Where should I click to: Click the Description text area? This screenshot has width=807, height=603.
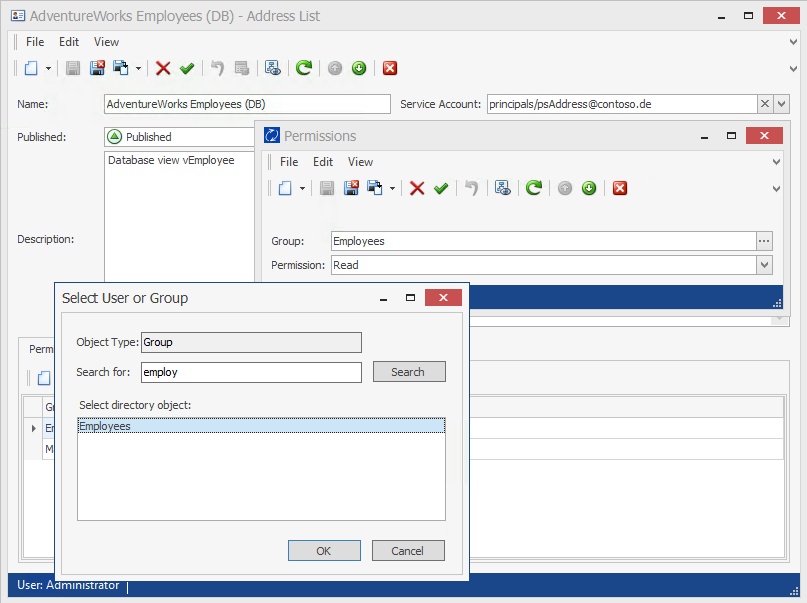tap(179, 216)
